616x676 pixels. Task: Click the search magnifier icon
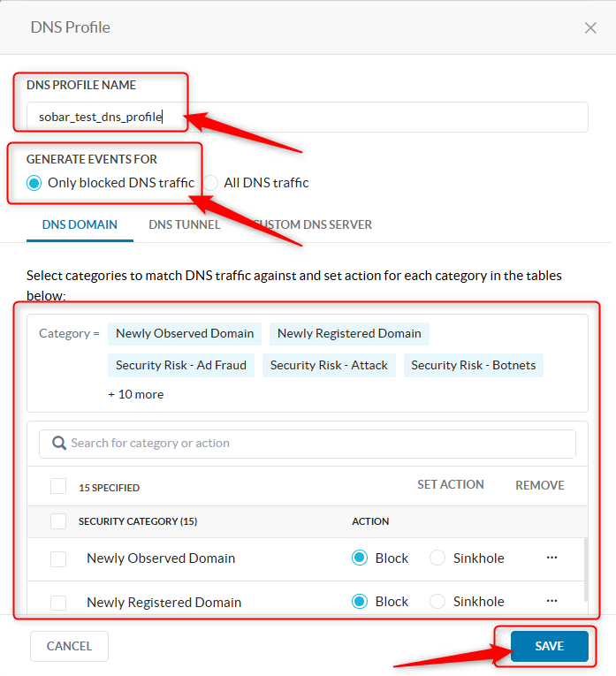coord(59,443)
